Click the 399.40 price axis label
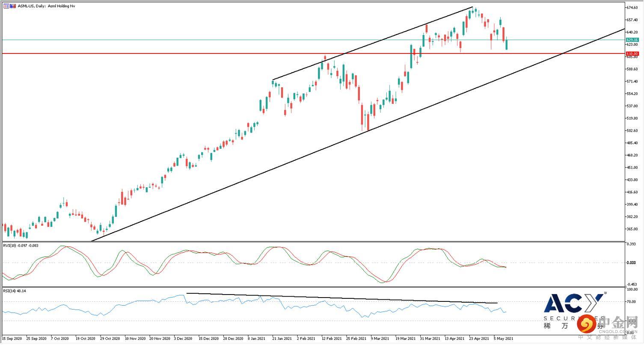The image size is (644, 345). [x=632, y=204]
